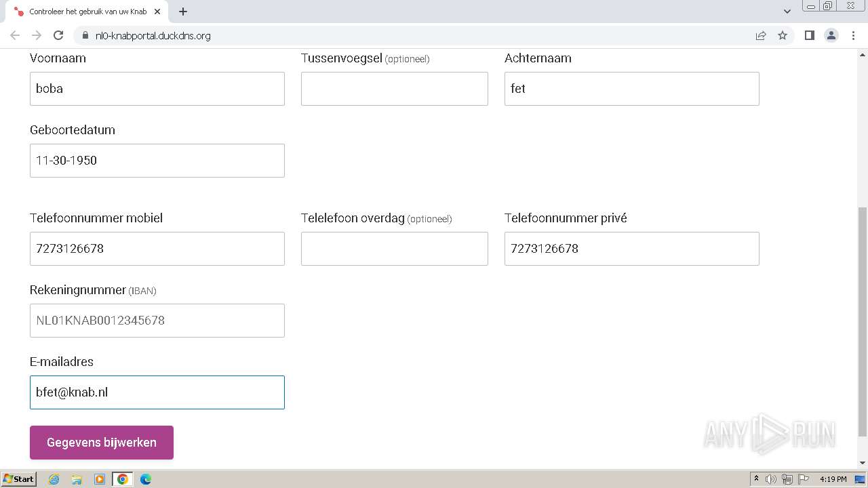The height and width of the screenshot is (488, 868).
Task: Focus the Voornaam field
Action: coord(157,89)
